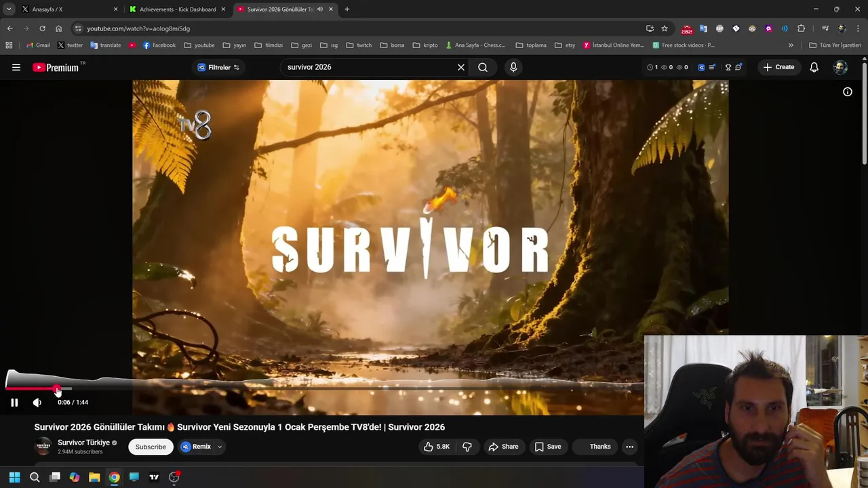Open OBS Studio from taskbar
868x488 pixels.
pos(174,477)
